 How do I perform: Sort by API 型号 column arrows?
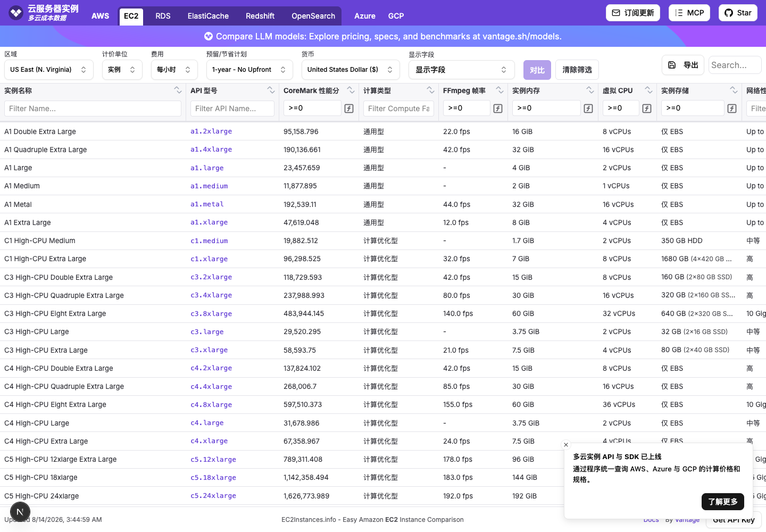[x=271, y=90]
